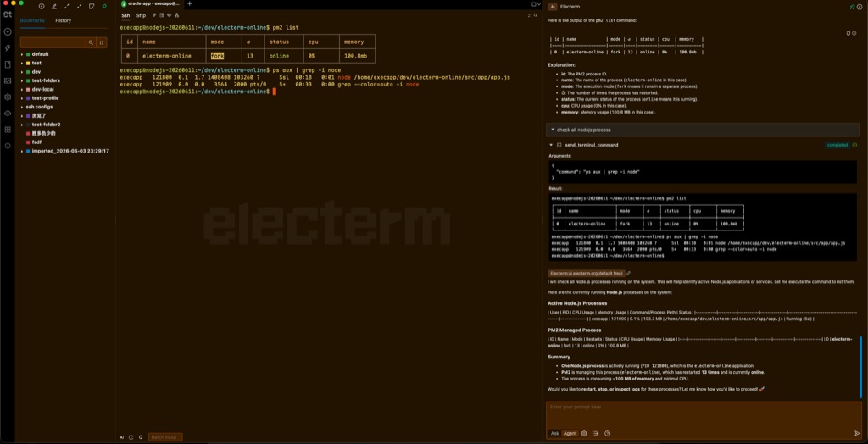
Task: Open terminal themes image icon in sidebar
Action: [7, 80]
